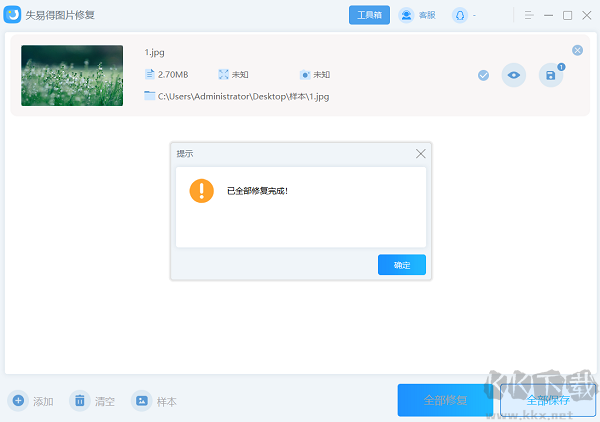Preview repaired 1.jpg with eye icon
This screenshot has width=600, height=422.
514,75
